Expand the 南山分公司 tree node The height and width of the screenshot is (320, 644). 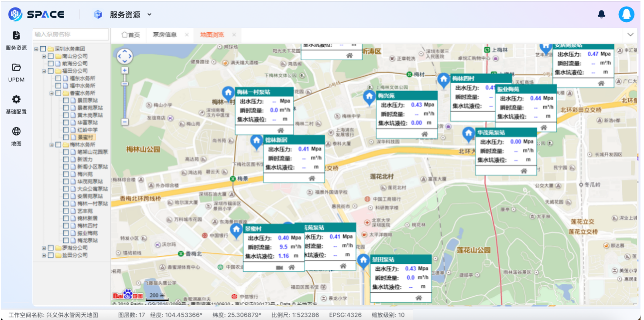click(x=43, y=57)
